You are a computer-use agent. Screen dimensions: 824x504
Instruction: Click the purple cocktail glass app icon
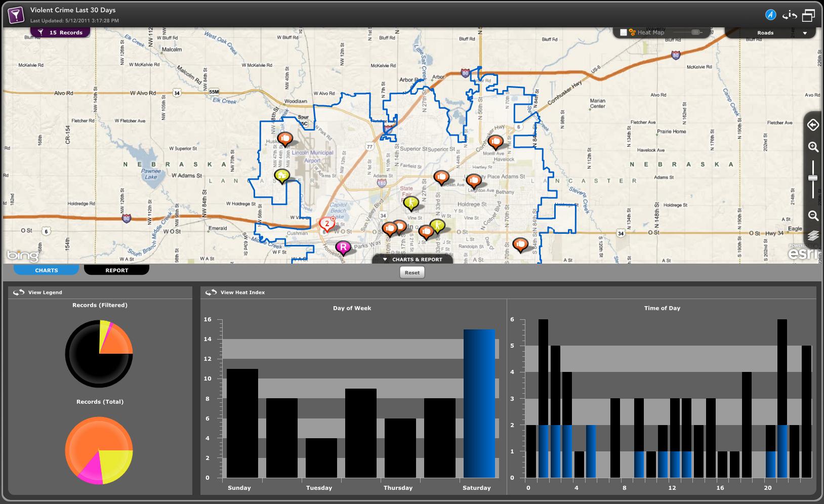click(x=16, y=15)
